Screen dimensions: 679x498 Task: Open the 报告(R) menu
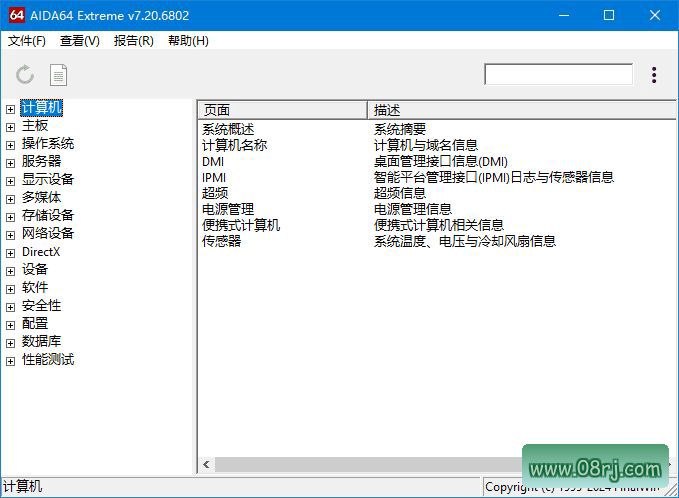(134, 41)
